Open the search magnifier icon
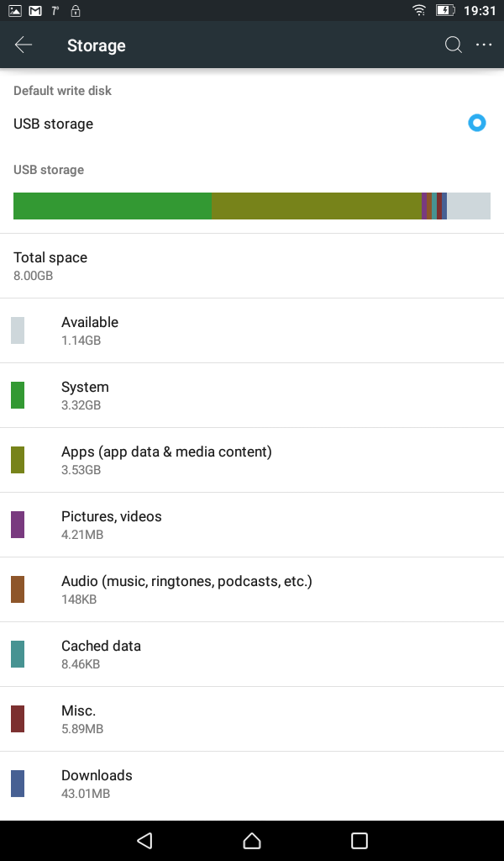This screenshot has width=504, height=861. pyautogui.click(x=454, y=45)
